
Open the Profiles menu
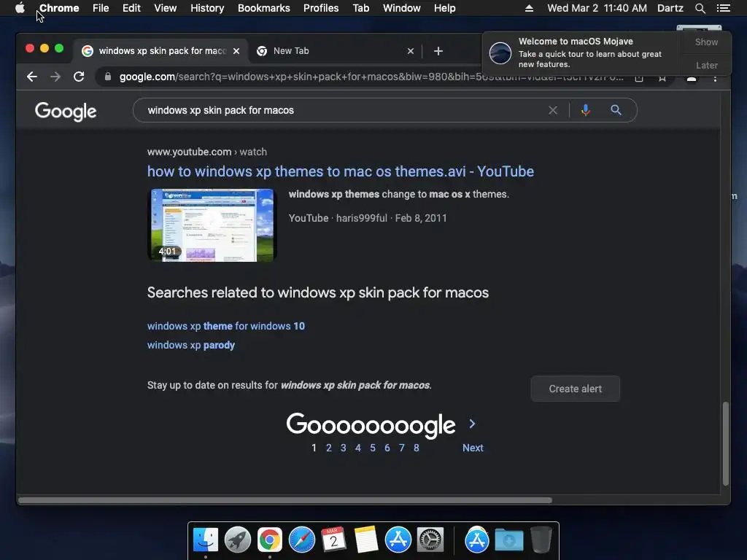click(321, 8)
